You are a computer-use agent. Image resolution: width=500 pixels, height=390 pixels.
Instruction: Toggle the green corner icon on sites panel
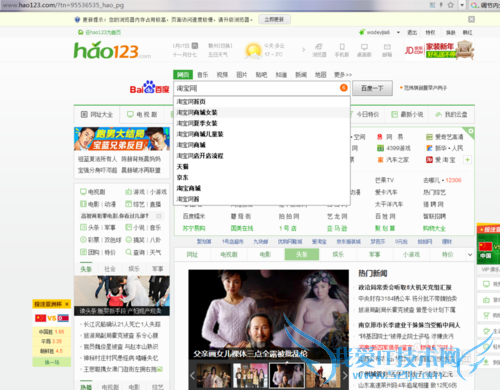pyautogui.click(x=470, y=131)
